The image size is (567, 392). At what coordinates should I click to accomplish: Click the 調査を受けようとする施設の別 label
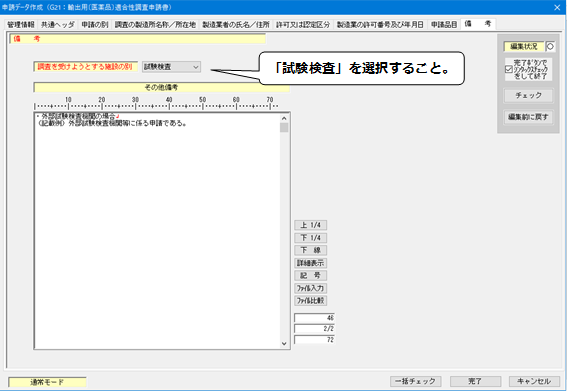tap(85, 67)
